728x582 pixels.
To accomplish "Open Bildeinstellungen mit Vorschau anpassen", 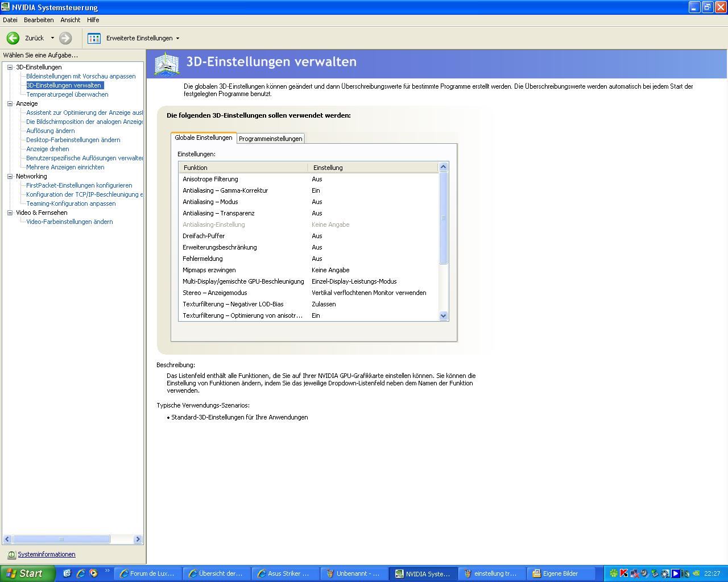I will [x=81, y=76].
